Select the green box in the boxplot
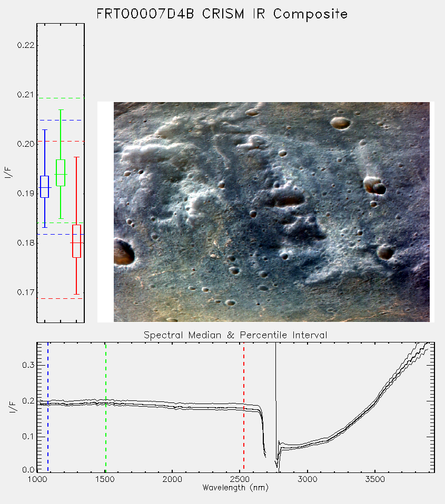 click(61, 173)
